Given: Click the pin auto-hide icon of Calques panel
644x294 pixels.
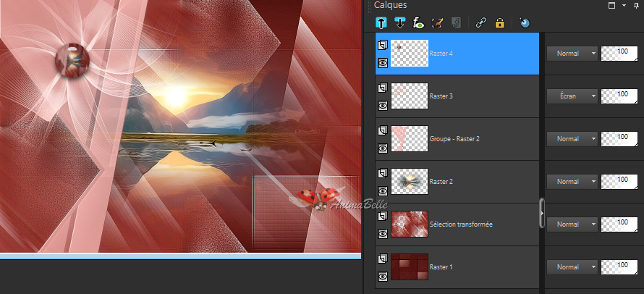Looking at the screenshot, I should point(636,5).
